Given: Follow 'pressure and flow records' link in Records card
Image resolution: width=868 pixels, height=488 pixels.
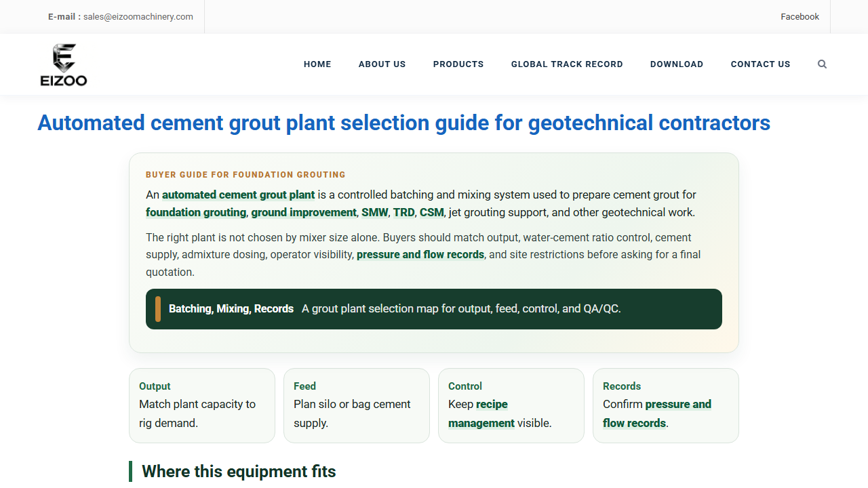Looking at the screenshot, I should (x=656, y=413).
